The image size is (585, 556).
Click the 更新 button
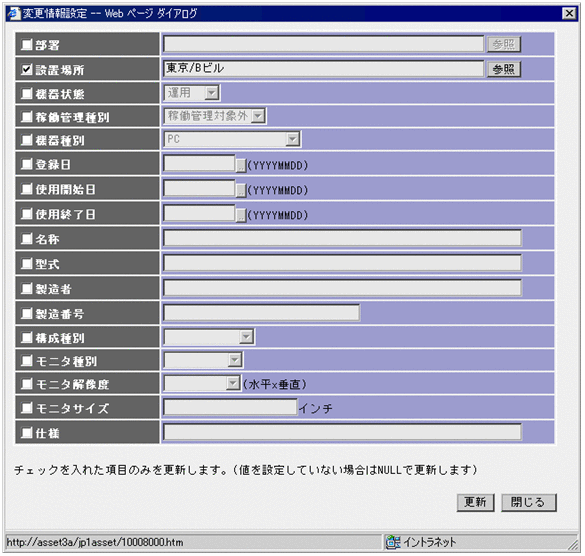(475, 502)
